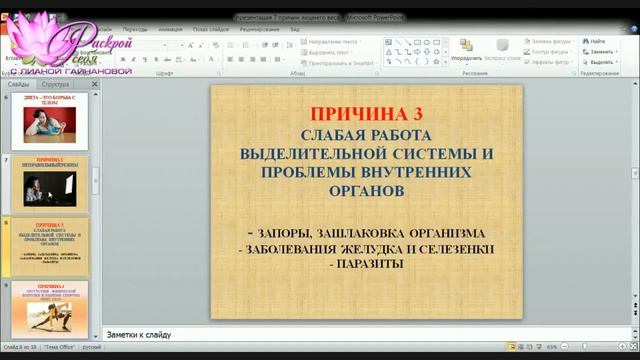Pick the star shape in gallery
This screenshot has width=640, height=360.
pyautogui.click(x=436, y=62)
